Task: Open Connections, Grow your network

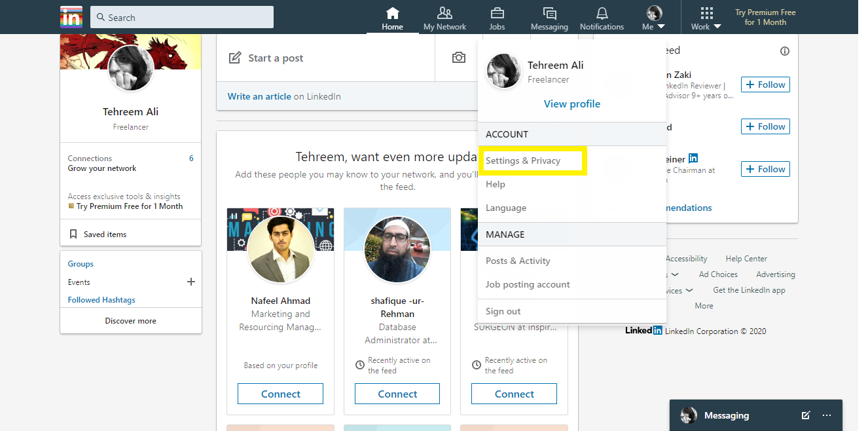Action: (x=131, y=163)
